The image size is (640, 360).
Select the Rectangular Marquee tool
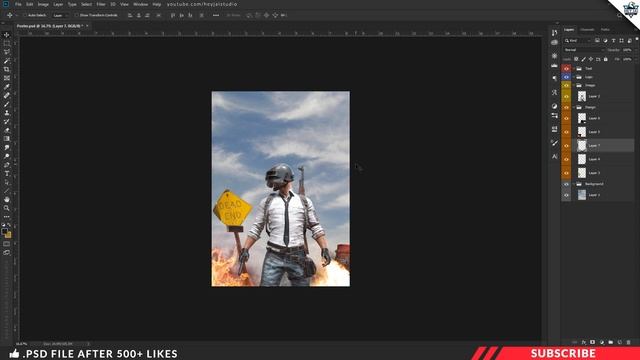tap(7, 43)
